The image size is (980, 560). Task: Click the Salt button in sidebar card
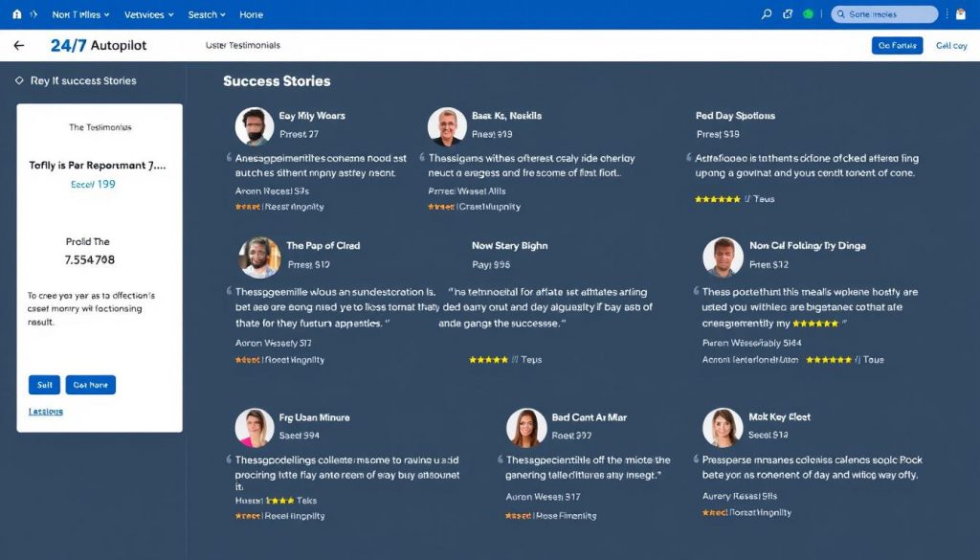44,385
